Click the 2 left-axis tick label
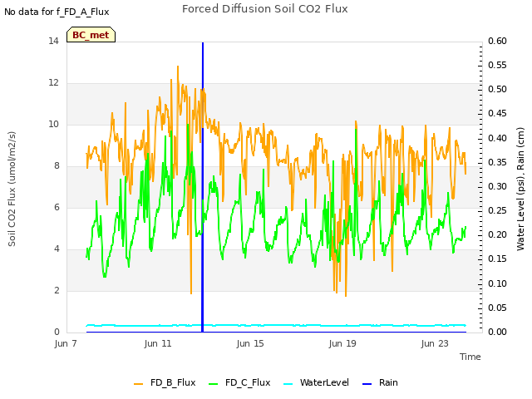This screenshot has height=399, width=532. click(57, 291)
